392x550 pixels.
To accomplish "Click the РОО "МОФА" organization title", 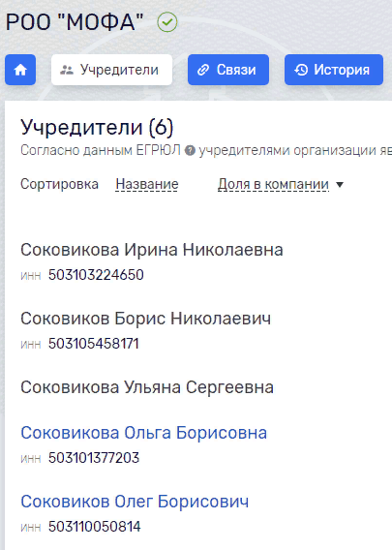I will 75,22.
